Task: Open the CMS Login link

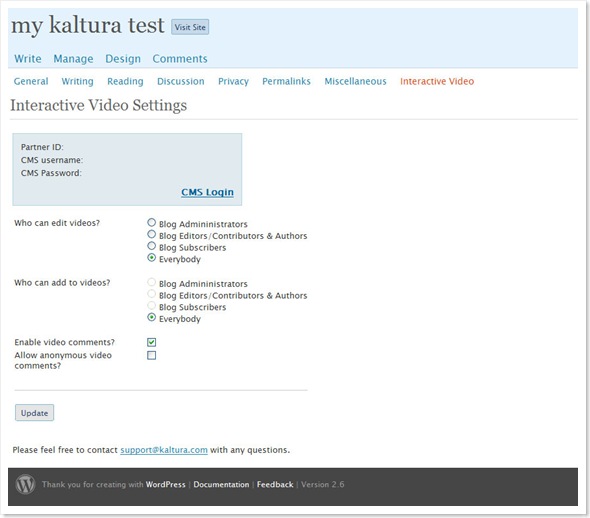Action: [207, 192]
